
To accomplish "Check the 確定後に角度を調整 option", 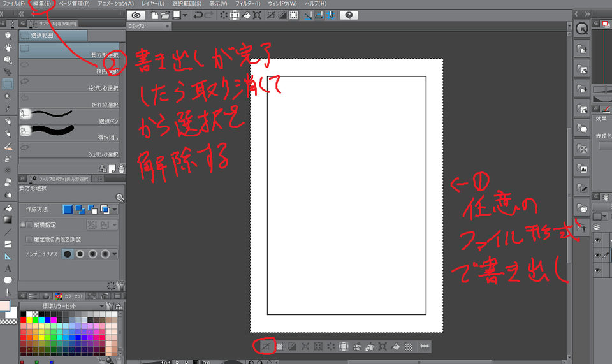I will 29,239.
